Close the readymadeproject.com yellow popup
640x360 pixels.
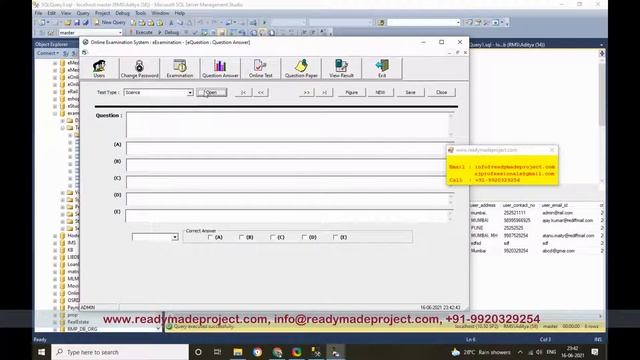pyautogui.click(x=552, y=150)
